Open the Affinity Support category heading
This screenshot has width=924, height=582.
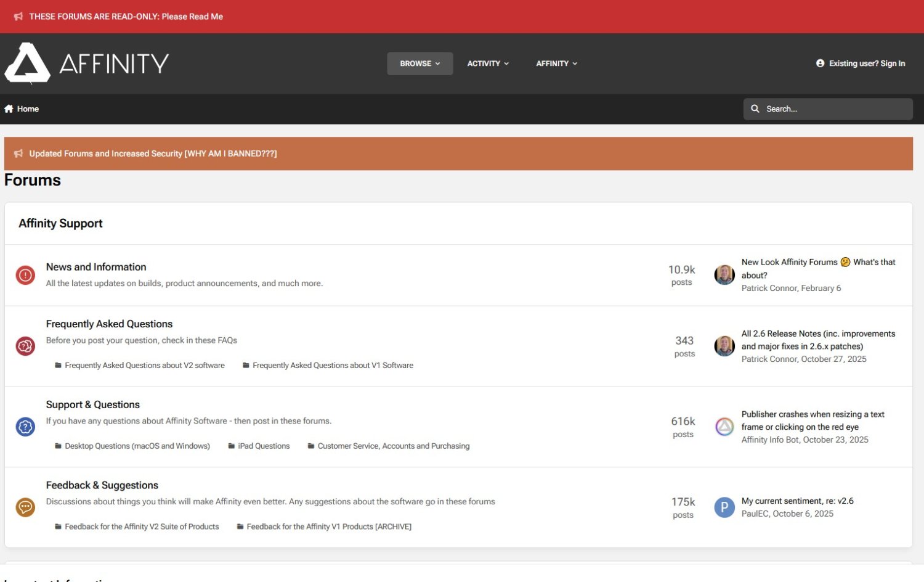click(60, 223)
